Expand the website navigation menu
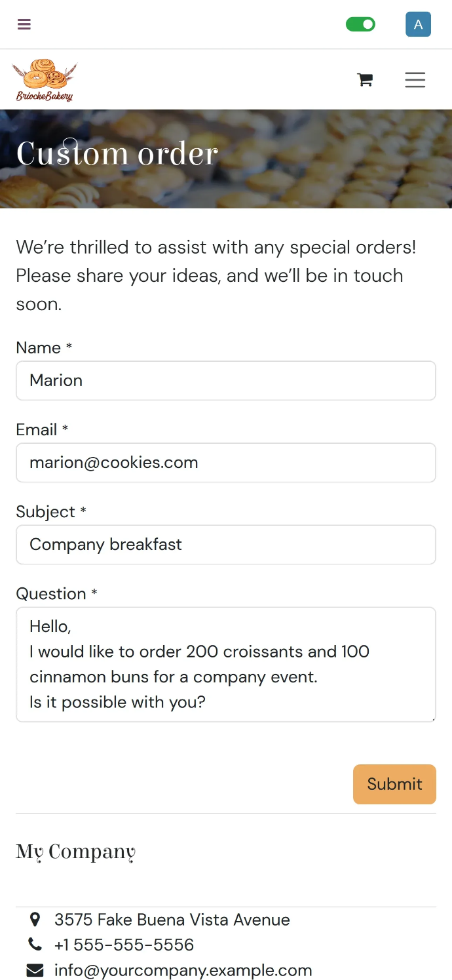This screenshot has width=452, height=980. point(415,80)
